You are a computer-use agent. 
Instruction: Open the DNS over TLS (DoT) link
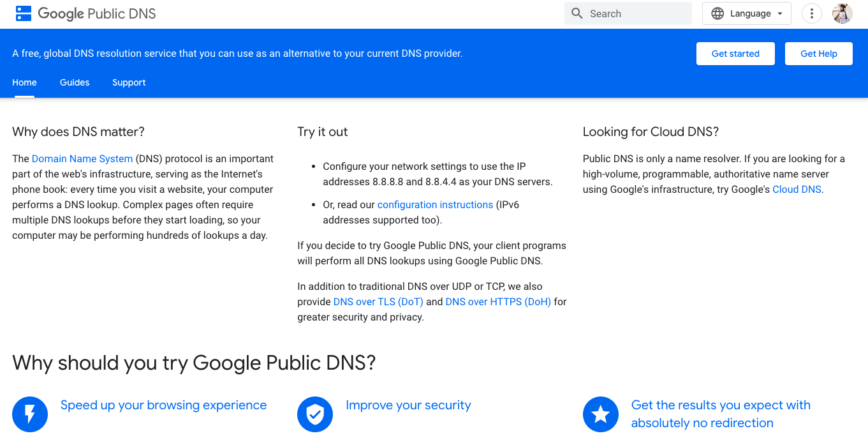click(x=378, y=301)
